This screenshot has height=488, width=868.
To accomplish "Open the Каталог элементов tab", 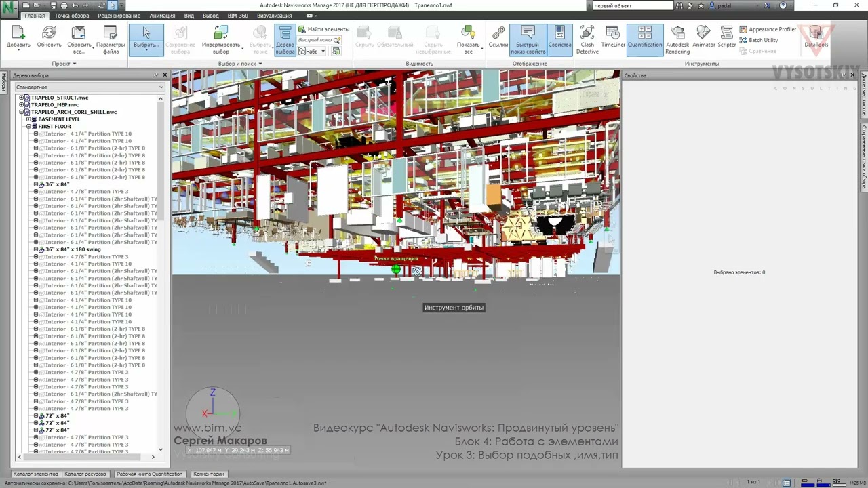I will [x=36, y=474].
